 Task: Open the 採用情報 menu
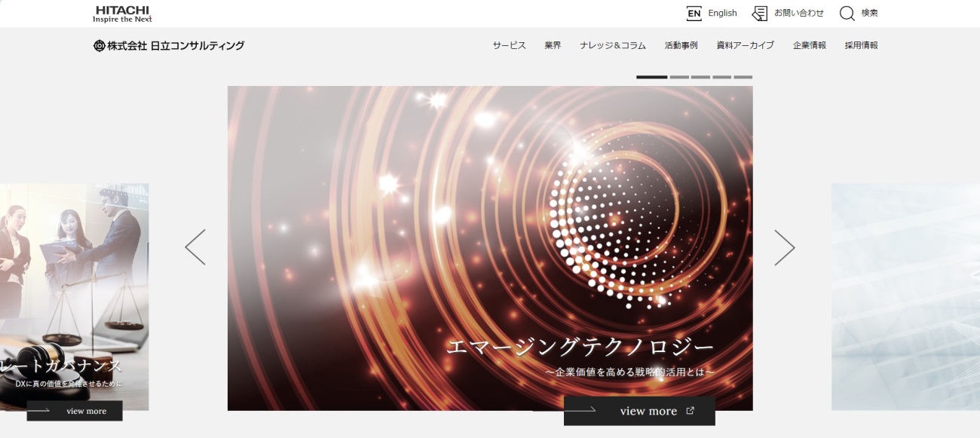[x=862, y=45]
